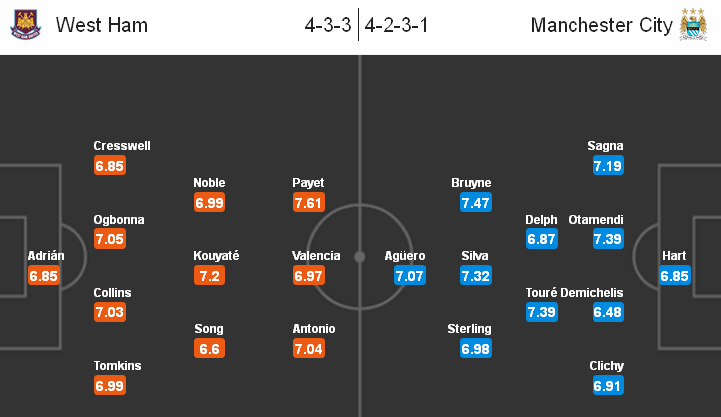Image resolution: width=721 pixels, height=417 pixels.
Task: Click the Manchester City club crest
Action: (x=693, y=24)
